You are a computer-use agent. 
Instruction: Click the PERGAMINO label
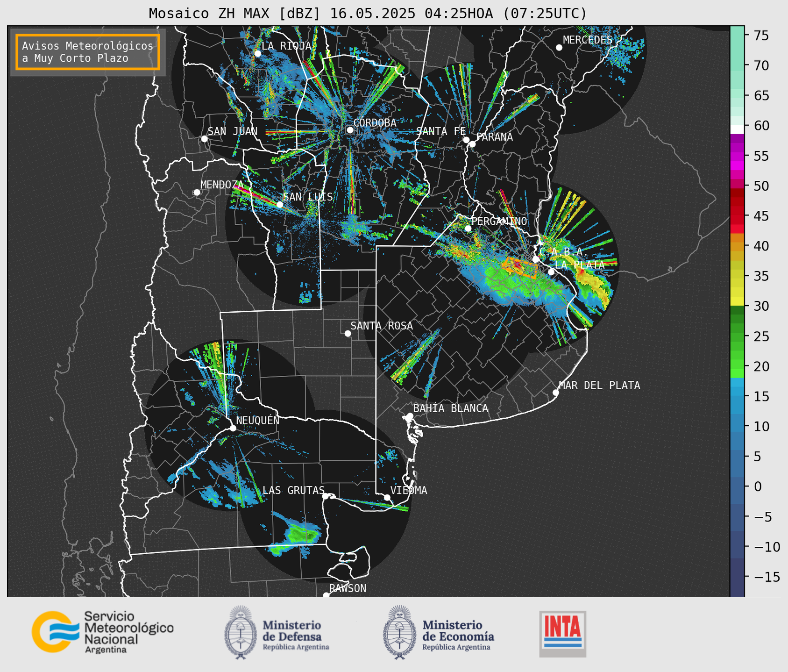point(499,221)
